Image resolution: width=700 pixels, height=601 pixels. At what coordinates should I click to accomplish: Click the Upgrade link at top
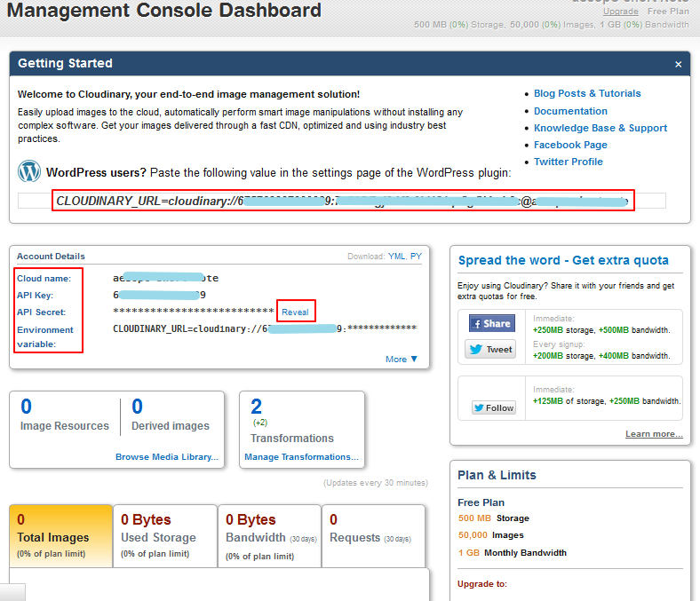[621, 12]
